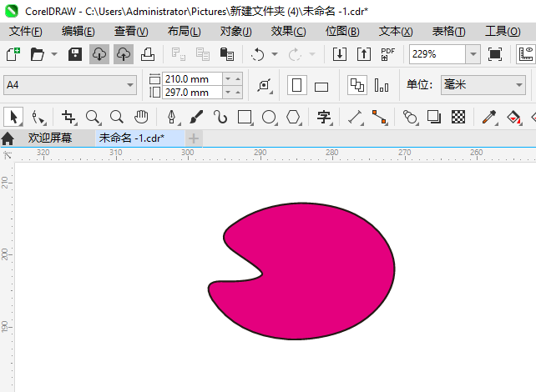The image size is (536, 392).
Task: Select the Pick tool arrow
Action: (x=13, y=117)
